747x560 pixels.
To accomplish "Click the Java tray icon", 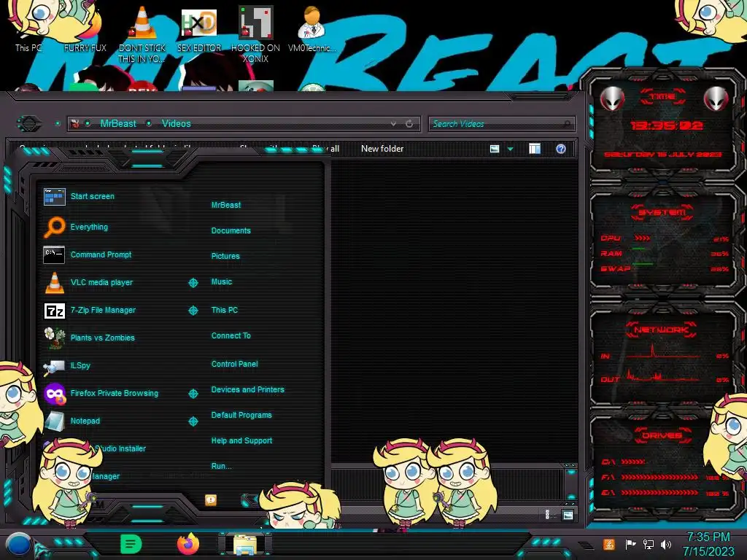I will (x=609, y=544).
